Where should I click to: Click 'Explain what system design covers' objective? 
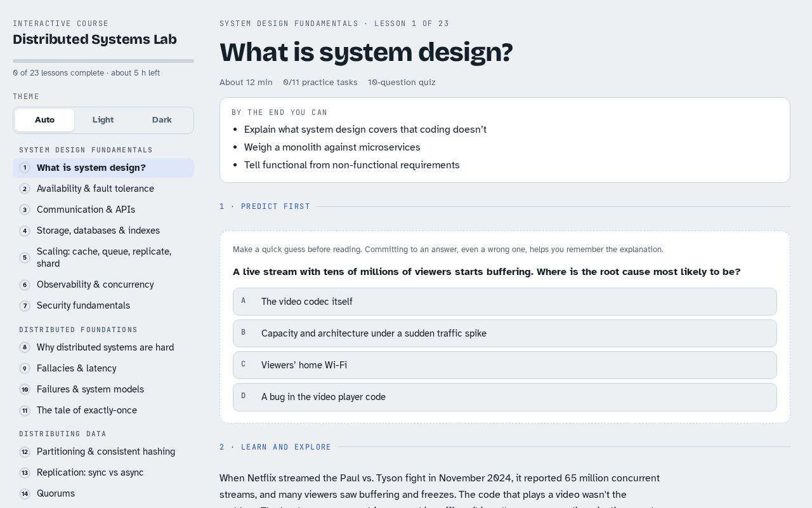pyautogui.click(x=365, y=130)
